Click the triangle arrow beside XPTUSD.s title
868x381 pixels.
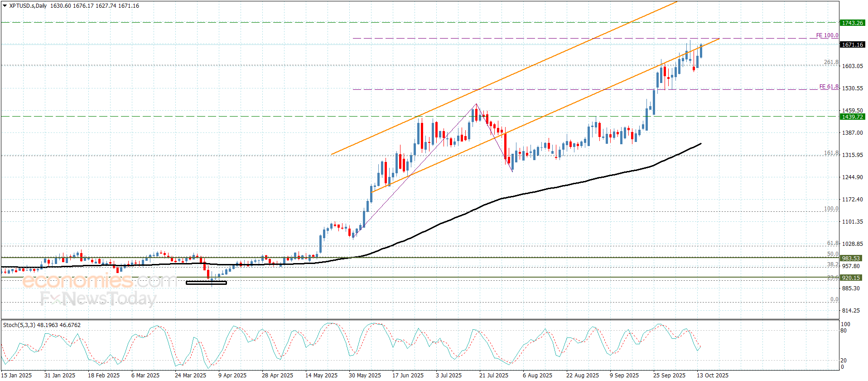(x=5, y=6)
